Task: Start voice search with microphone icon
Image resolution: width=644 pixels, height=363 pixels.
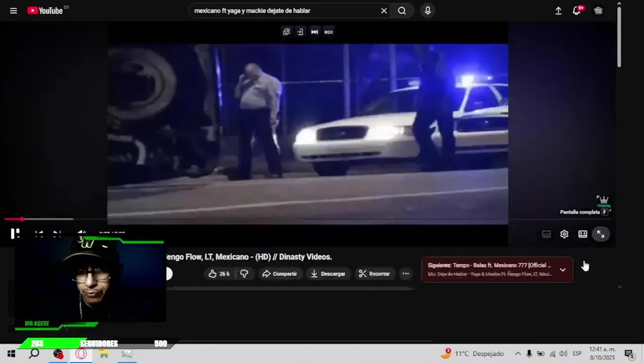Action: (x=428, y=11)
